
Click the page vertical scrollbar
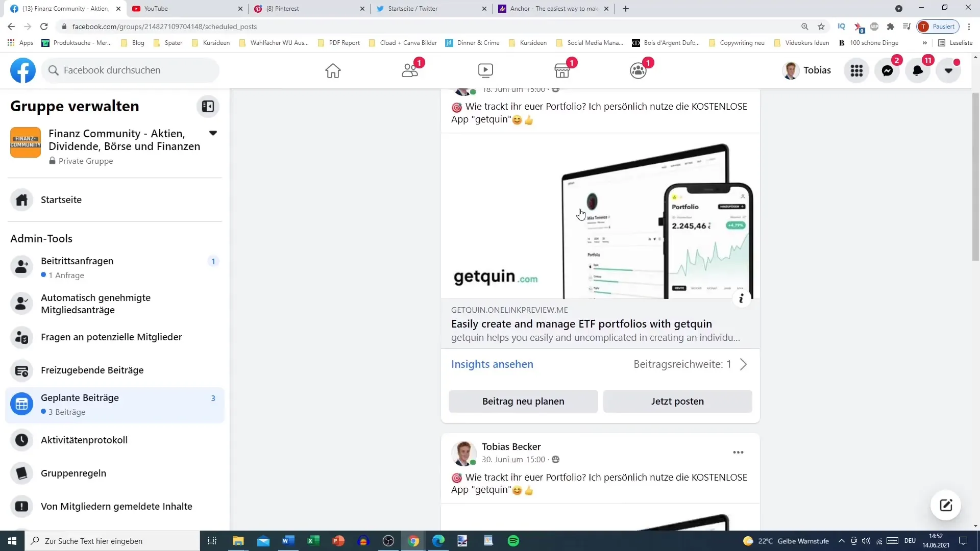coord(975,177)
